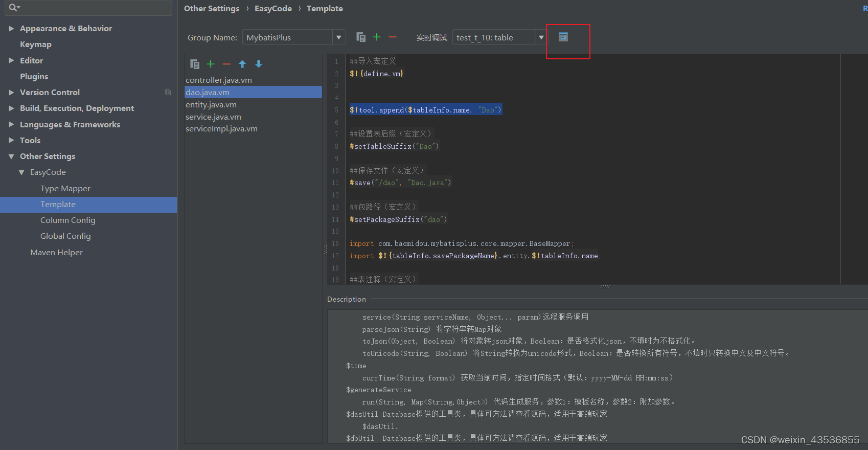The height and width of the screenshot is (450, 868).
Task: Click the tableInfo.savePackageName import line
Action: click(475, 256)
